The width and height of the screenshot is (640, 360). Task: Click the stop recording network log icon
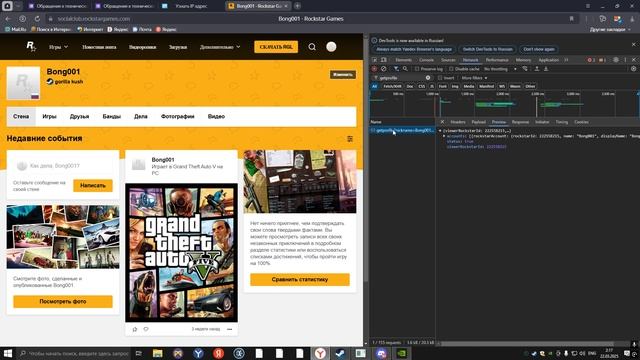point(374,69)
